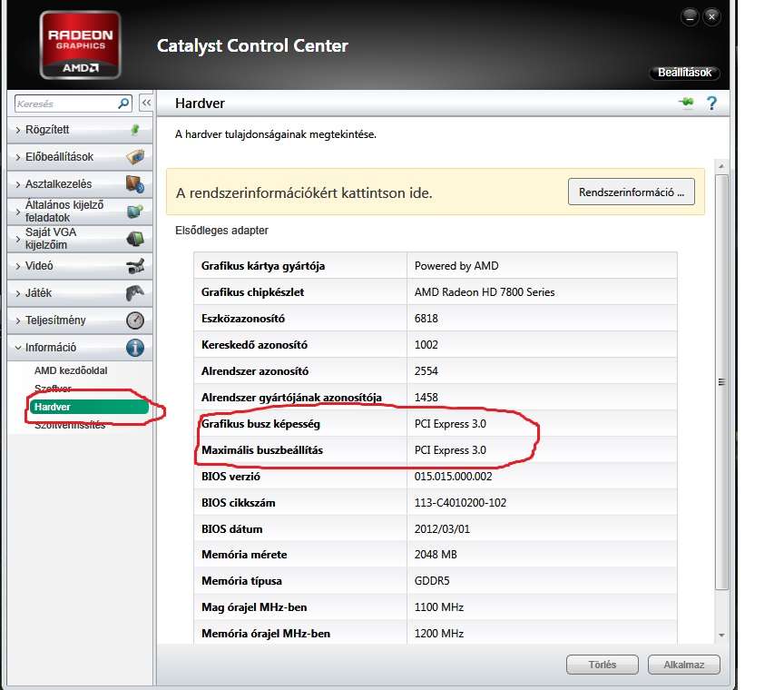This screenshot has width=784, height=690.
Task: Click the value 1458
Action: (x=426, y=398)
